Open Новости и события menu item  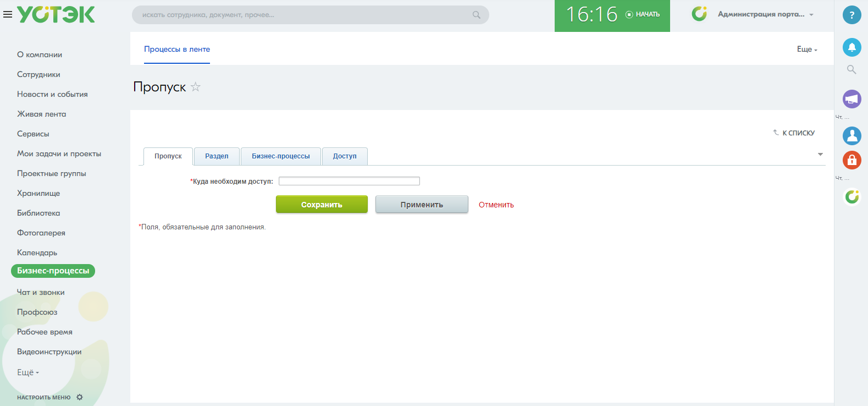[x=52, y=94]
